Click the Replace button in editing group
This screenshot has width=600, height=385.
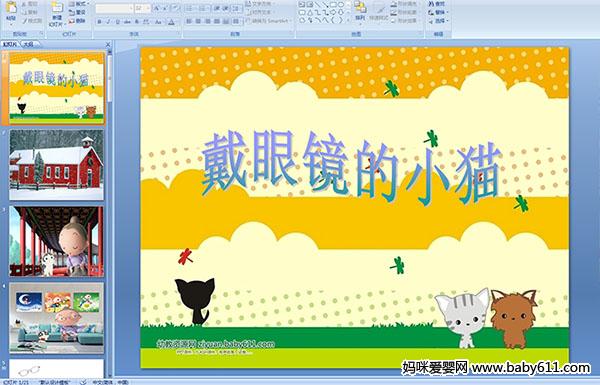pyautogui.click(x=437, y=12)
